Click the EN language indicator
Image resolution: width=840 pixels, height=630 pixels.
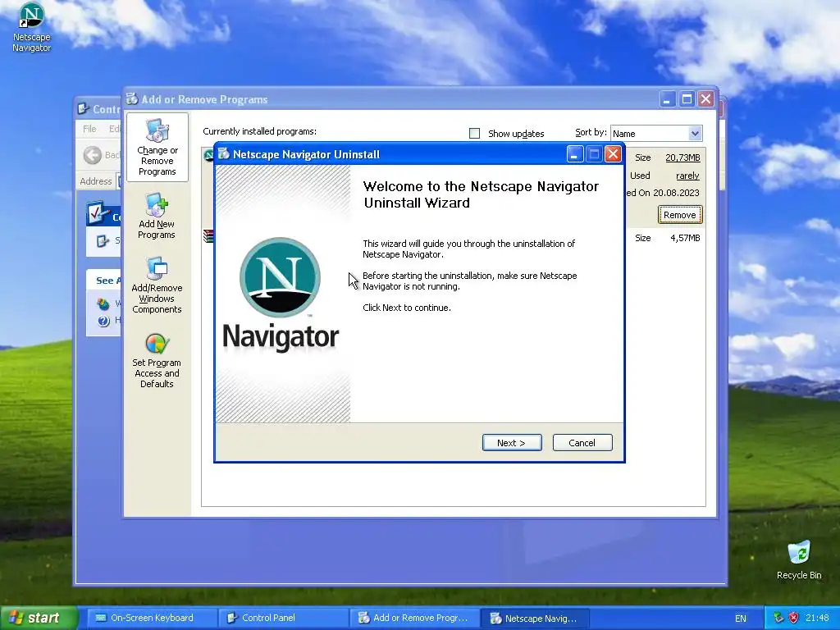[741, 619]
